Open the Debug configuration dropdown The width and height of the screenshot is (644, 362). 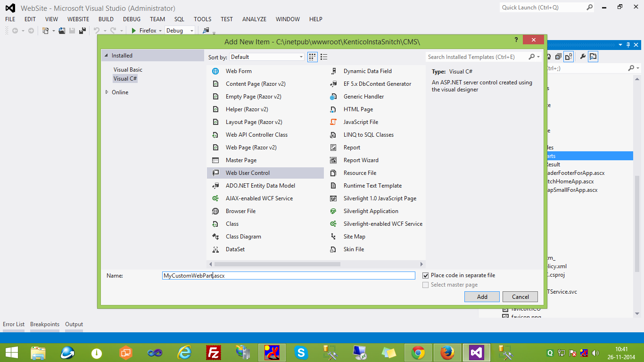click(x=180, y=31)
